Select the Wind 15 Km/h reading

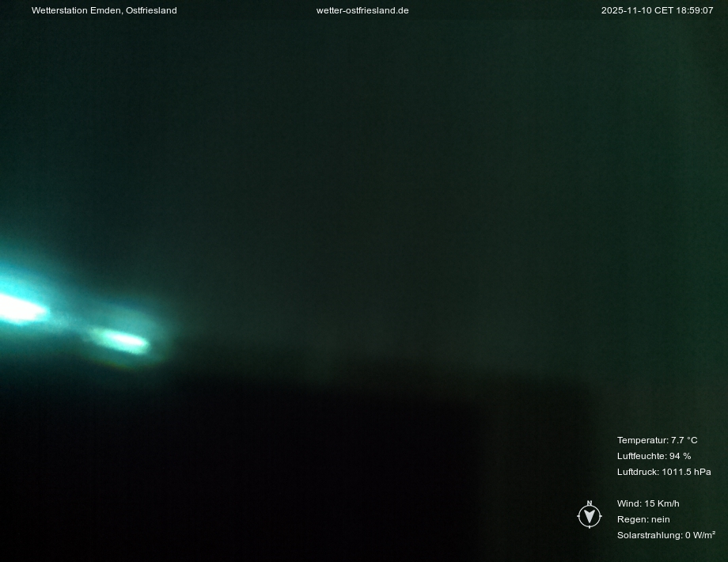tap(648, 503)
